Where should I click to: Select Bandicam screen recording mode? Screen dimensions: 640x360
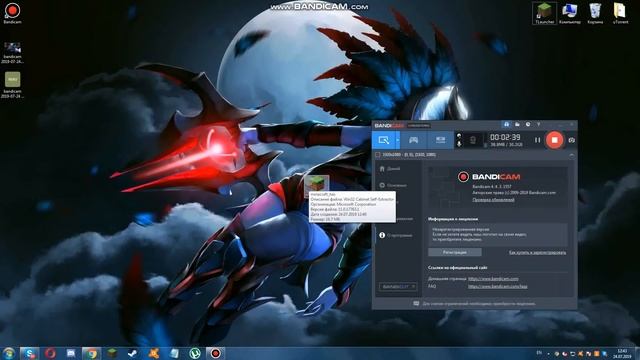coord(383,140)
